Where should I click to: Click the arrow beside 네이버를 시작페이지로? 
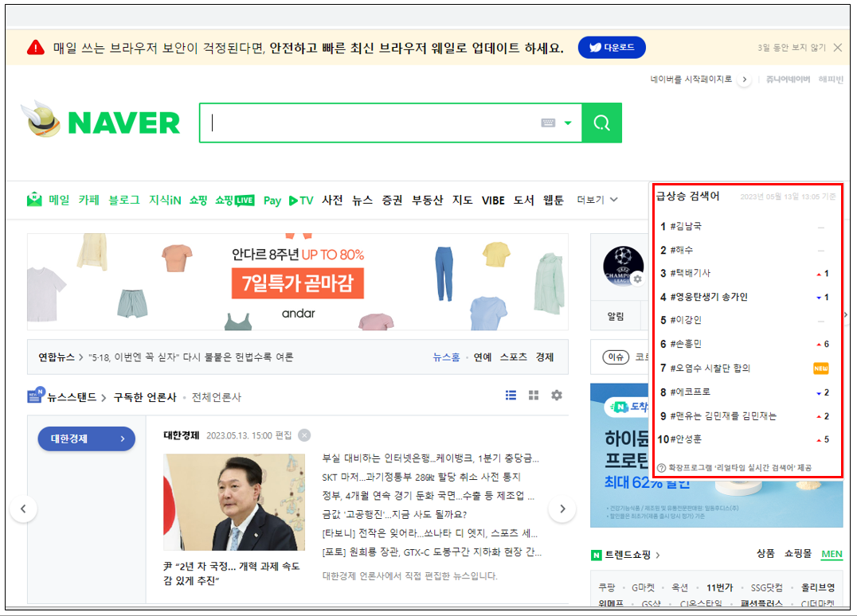pos(744,80)
